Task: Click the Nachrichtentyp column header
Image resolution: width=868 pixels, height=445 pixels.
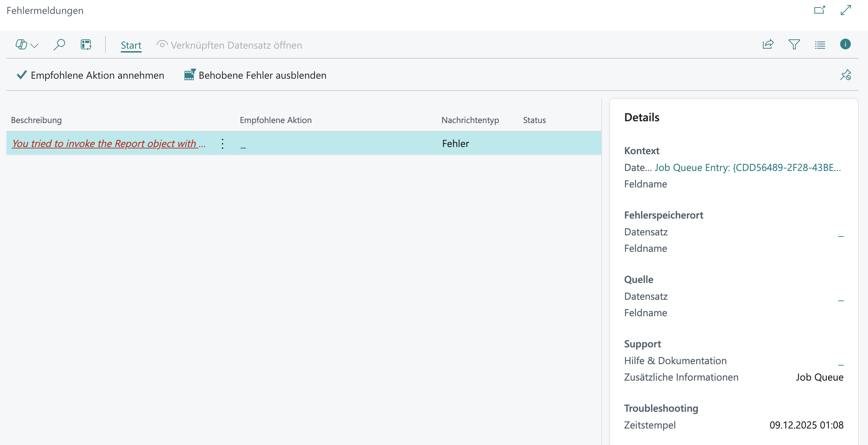Action: pyautogui.click(x=470, y=120)
